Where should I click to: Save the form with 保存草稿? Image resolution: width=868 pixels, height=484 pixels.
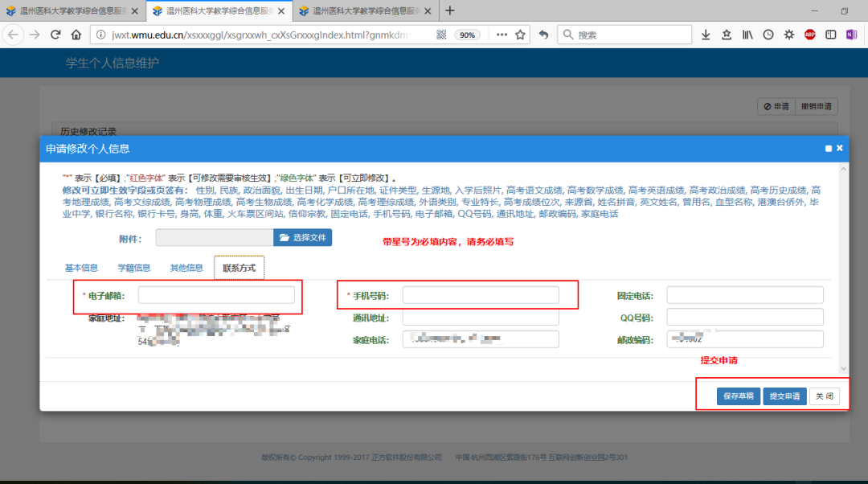click(738, 396)
